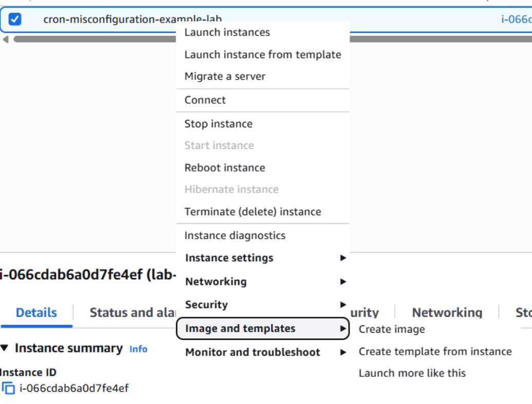Select Create template from instance

[435, 352]
